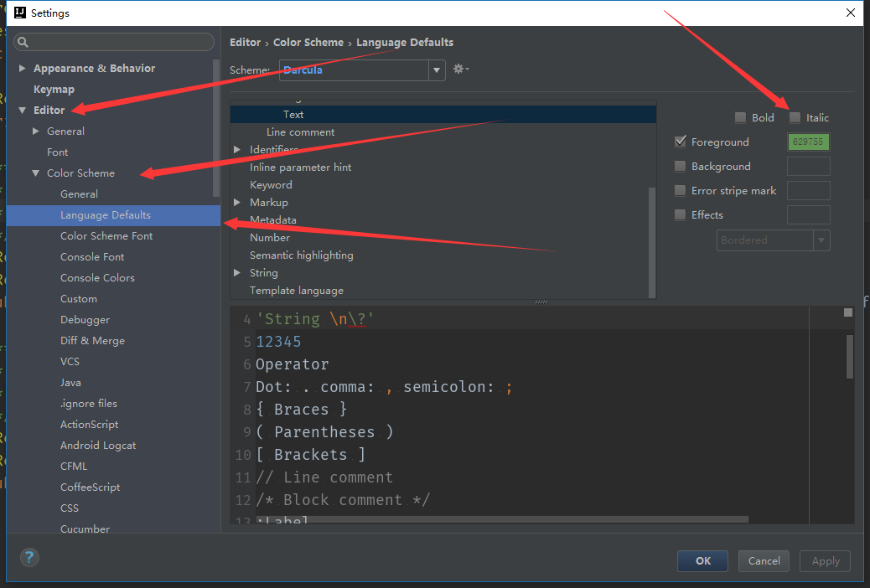Screen dimensions: 870x588
Task: Select Language Defaults page
Action: (x=113, y=215)
